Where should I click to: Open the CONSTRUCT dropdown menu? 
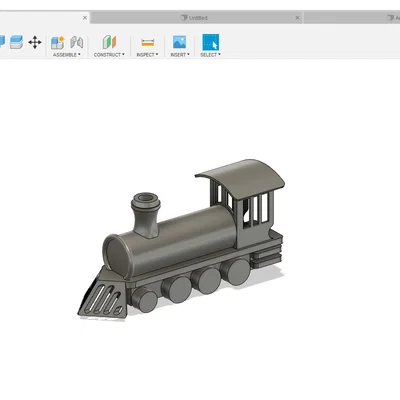109,55
